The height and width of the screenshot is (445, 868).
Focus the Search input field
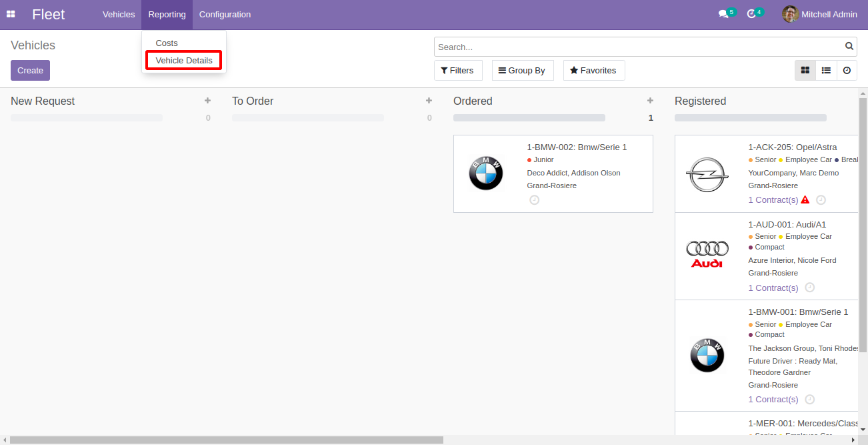639,47
